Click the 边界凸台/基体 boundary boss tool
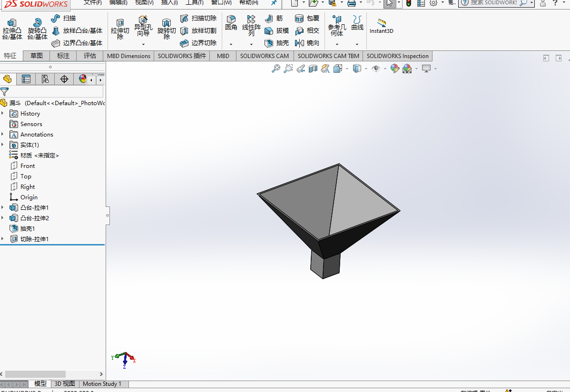This screenshot has height=392, width=570. (x=77, y=43)
